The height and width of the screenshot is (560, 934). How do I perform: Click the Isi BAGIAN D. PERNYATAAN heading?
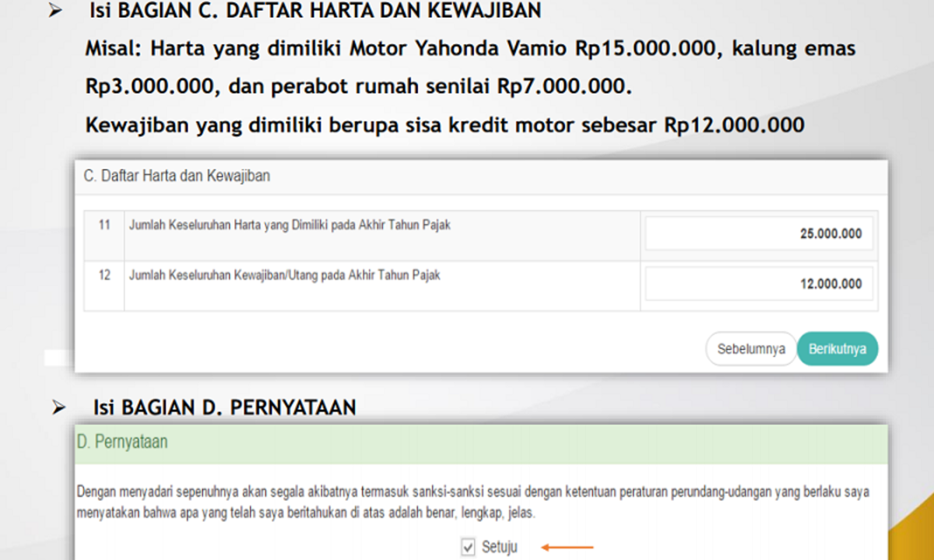[224, 408]
